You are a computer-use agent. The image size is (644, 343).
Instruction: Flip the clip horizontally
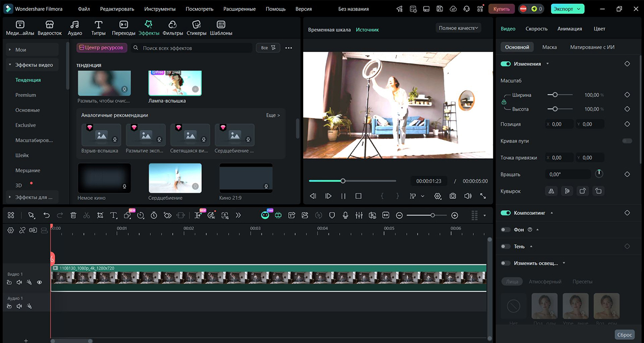click(x=551, y=191)
